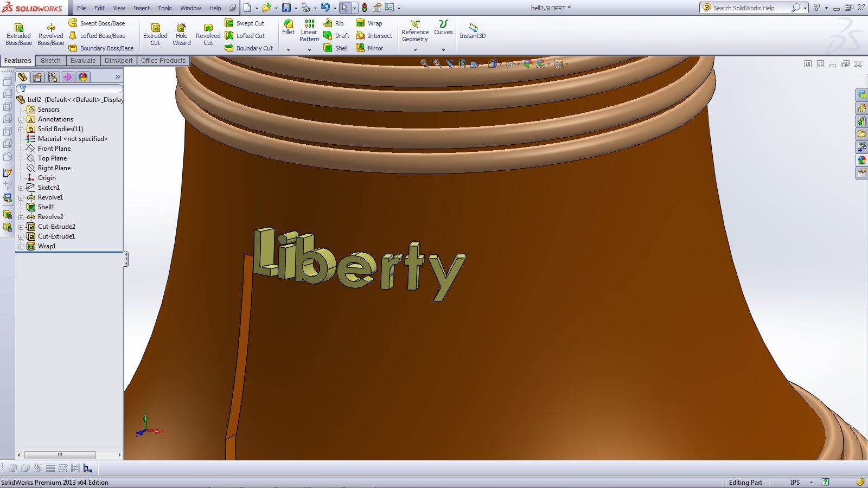Screen dimensions: 868x488
Task: Click the Wrap feature tool
Action: 369,23
